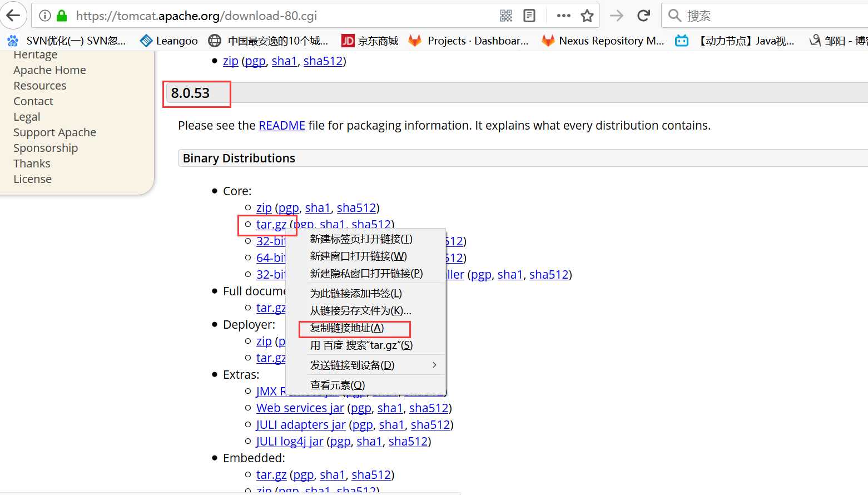Viewport: 868px width, 495px height.
Task: Toggle reader view icon in address bar
Action: [x=529, y=16]
